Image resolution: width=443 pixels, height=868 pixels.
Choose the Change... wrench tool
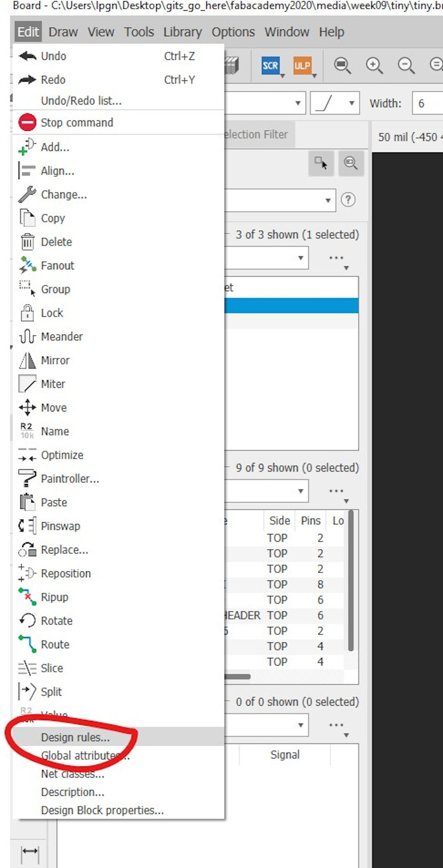(119, 194)
